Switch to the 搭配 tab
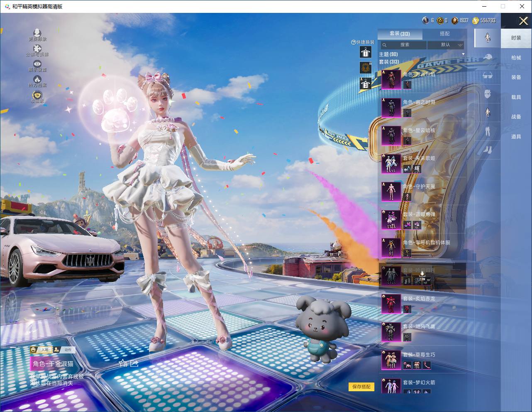 444,34
